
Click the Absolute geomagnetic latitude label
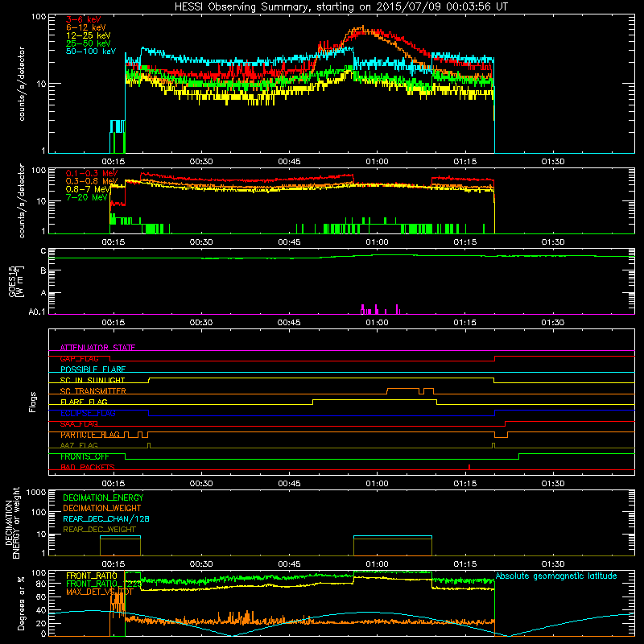click(556, 576)
